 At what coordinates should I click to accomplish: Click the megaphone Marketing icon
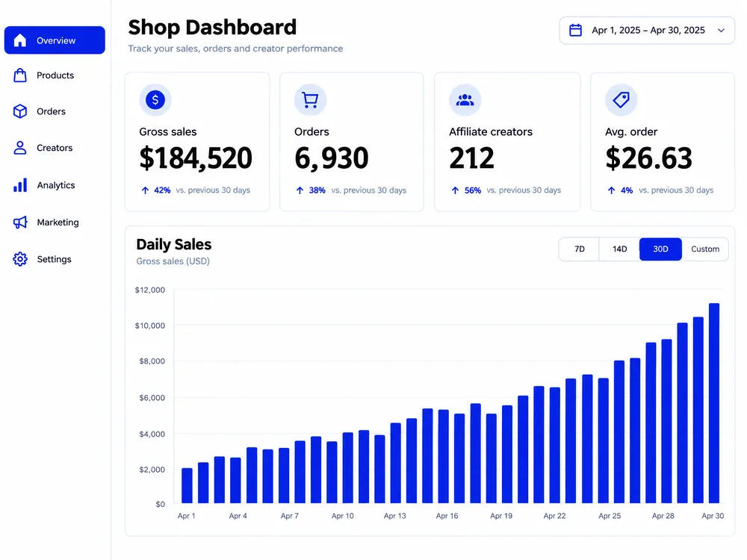point(20,222)
